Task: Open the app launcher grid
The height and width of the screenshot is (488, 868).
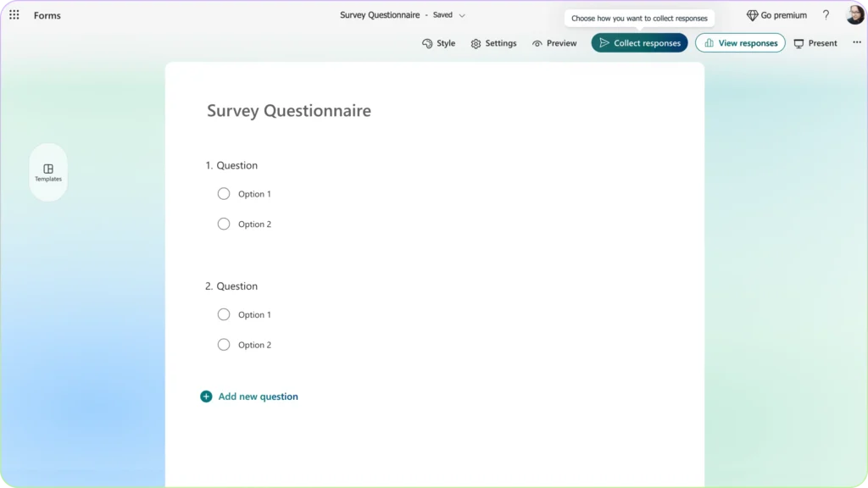Action: 14,14
